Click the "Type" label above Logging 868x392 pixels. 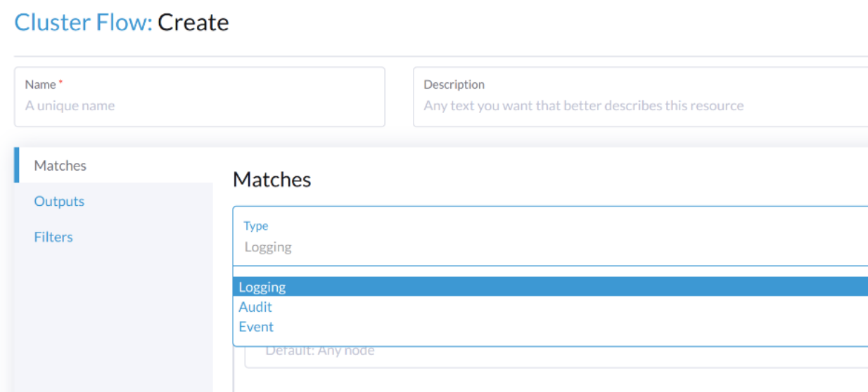click(256, 226)
